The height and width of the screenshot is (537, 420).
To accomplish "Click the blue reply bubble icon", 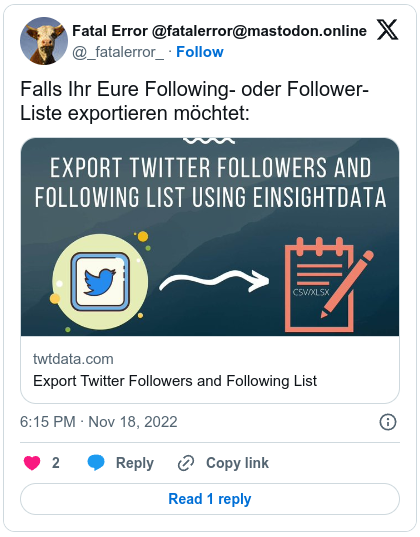I will 96,463.
